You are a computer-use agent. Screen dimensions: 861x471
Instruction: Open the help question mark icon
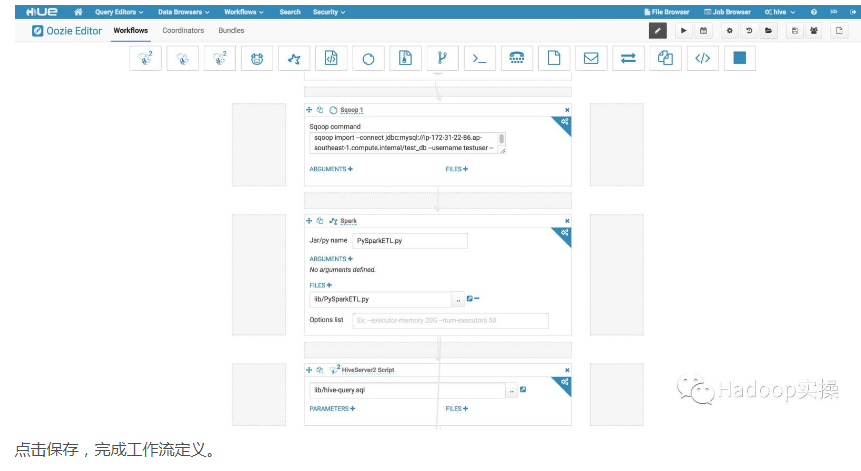point(814,12)
